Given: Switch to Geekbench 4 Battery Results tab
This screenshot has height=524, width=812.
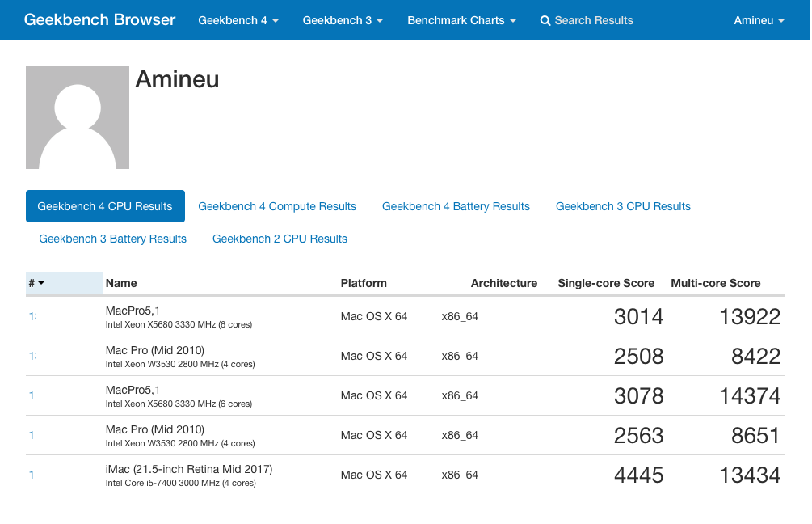Looking at the screenshot, I should click(456, 206).
